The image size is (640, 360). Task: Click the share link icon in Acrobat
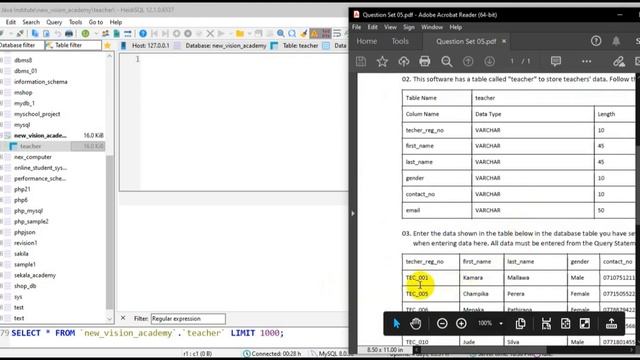[619, 61]
